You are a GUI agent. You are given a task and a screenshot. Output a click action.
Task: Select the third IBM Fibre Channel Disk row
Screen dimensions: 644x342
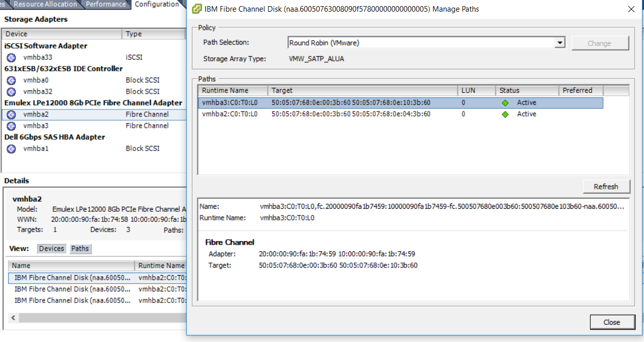(98, 300)
